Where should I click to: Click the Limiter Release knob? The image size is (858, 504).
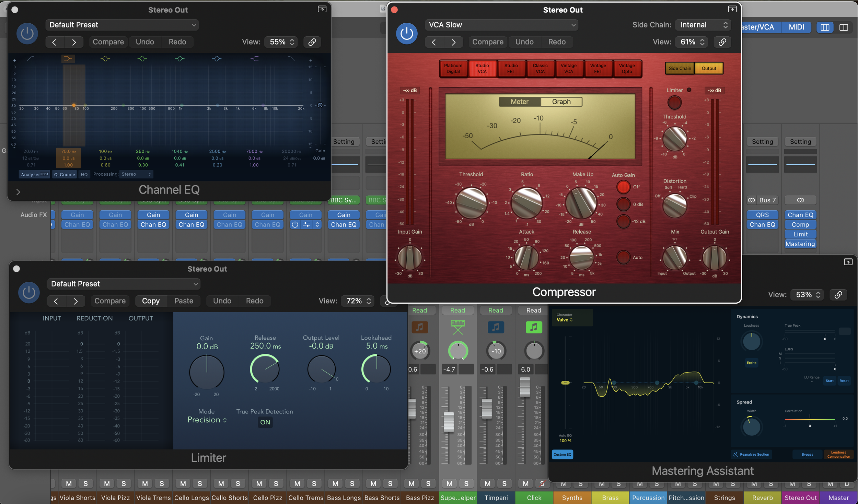[x=265, y=369]
